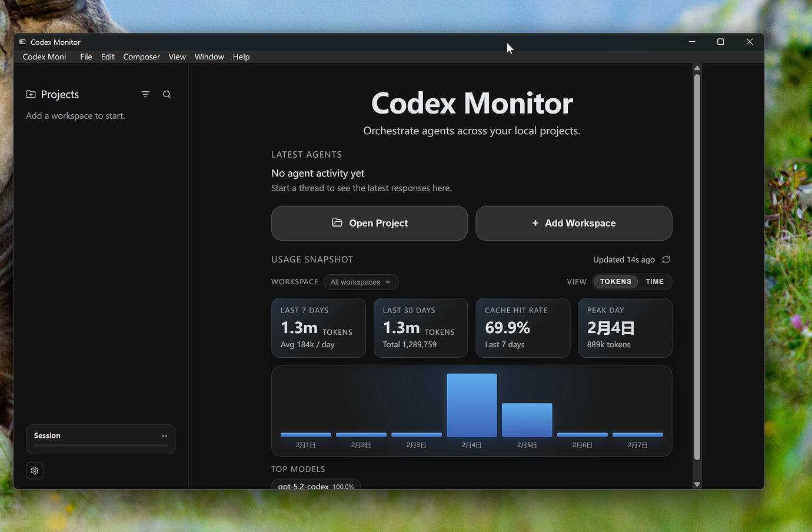Image resolution: width=812 pixels, height=532 pixels.
Task: Click the Open Project button
Action: point(370,223)
